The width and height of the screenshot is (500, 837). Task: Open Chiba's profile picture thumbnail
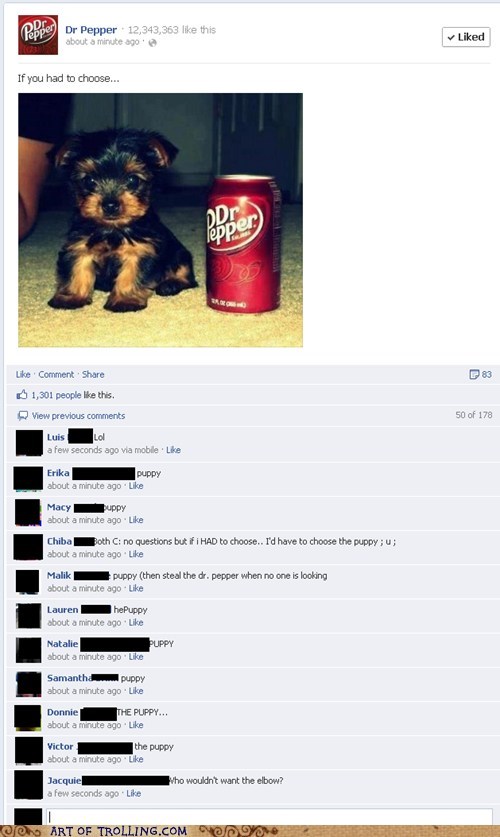(28, 547)
